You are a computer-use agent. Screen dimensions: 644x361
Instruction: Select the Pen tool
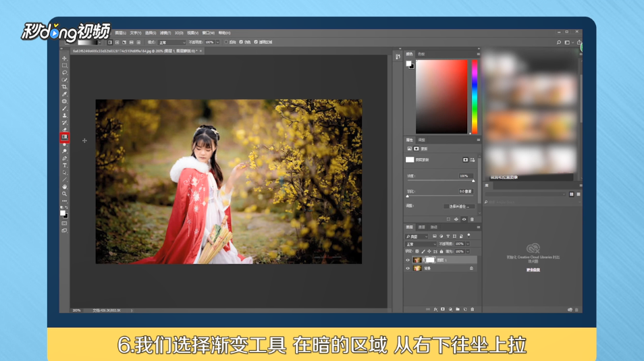tap(65, 158)
